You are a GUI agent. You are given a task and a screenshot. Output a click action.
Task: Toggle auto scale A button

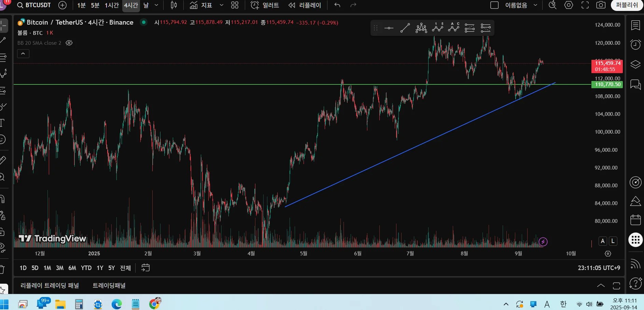click(x=603, y=241)
